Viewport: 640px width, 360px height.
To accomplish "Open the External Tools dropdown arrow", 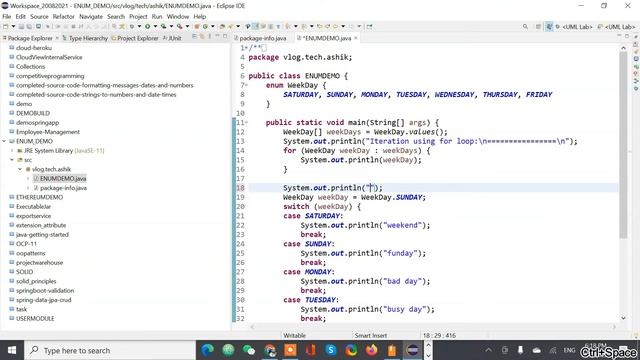I will [187, 27].
